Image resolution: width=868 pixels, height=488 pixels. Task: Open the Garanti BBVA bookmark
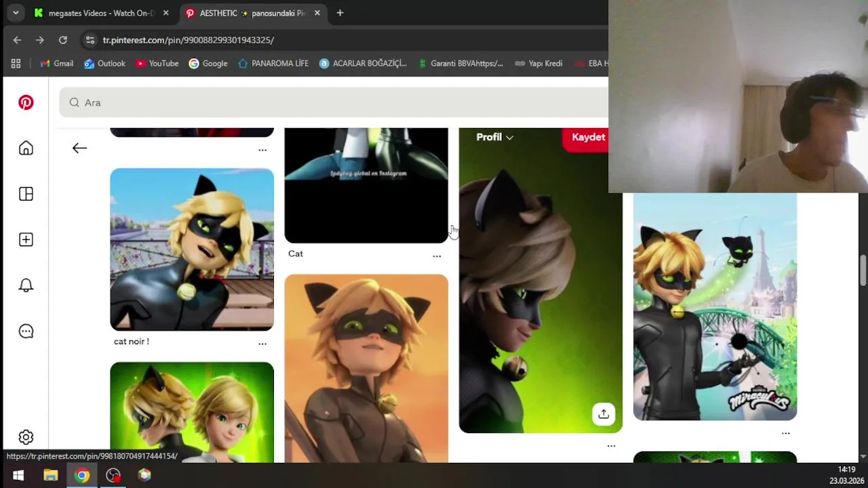(460, 63)
